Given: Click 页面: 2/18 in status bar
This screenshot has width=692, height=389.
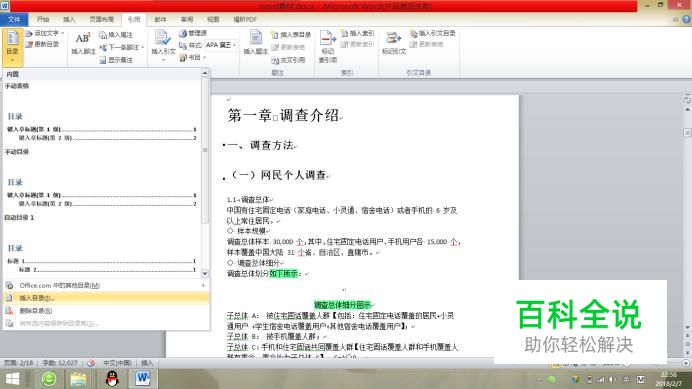Looking at the screenshot, I should [x=19, y=363].
